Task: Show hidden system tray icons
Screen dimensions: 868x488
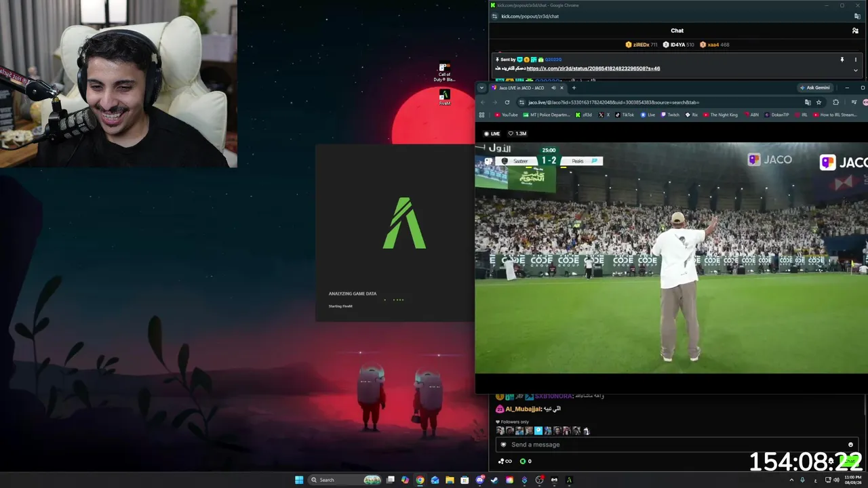Action: coord(791,480)
